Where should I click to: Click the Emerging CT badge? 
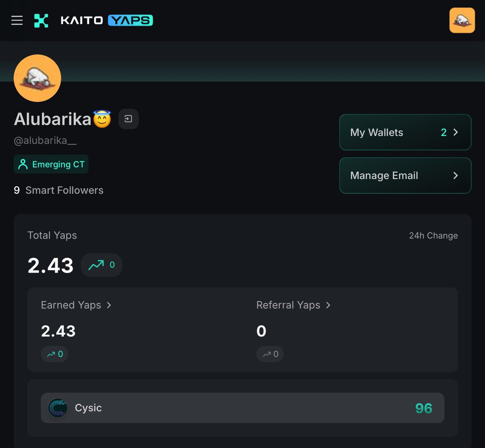[x=51, y=164]
